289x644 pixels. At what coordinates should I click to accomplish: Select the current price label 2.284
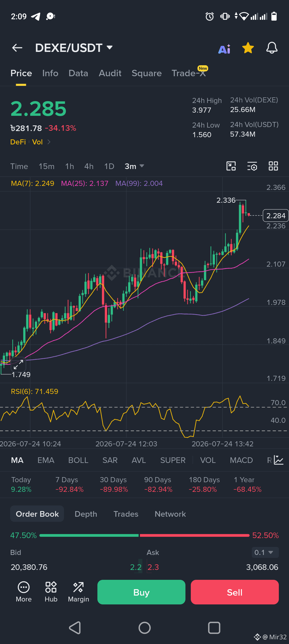tap(276, 216)
